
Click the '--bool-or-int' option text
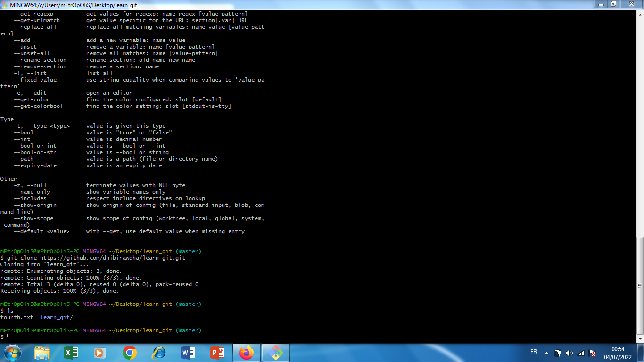click(x=35, y=146)
